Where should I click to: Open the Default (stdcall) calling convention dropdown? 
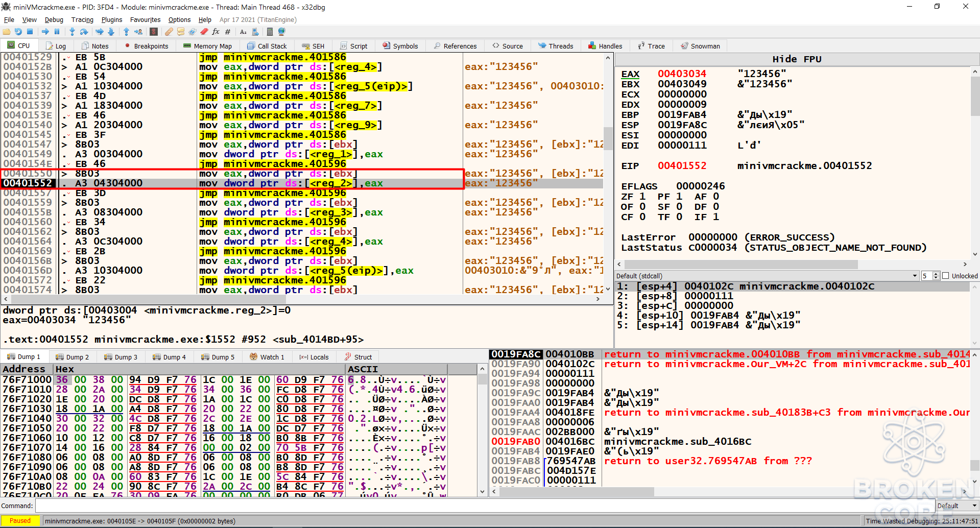point(767,276)
